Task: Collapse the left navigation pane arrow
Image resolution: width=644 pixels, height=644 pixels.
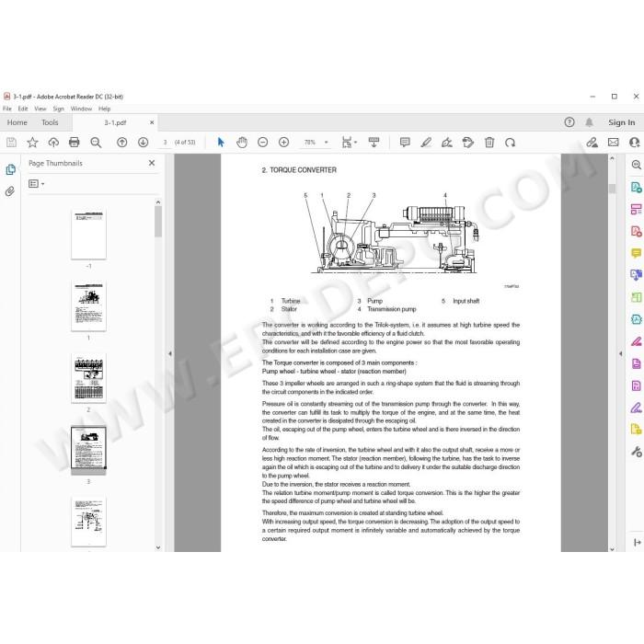Action: 170,353
